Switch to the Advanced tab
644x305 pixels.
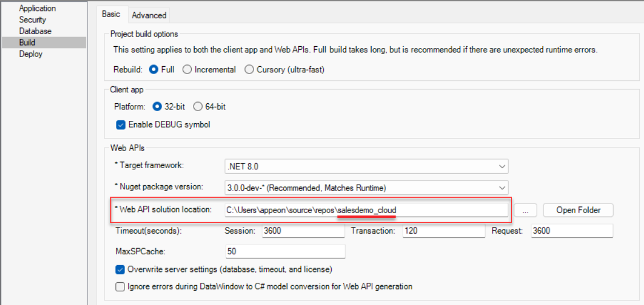148,15
